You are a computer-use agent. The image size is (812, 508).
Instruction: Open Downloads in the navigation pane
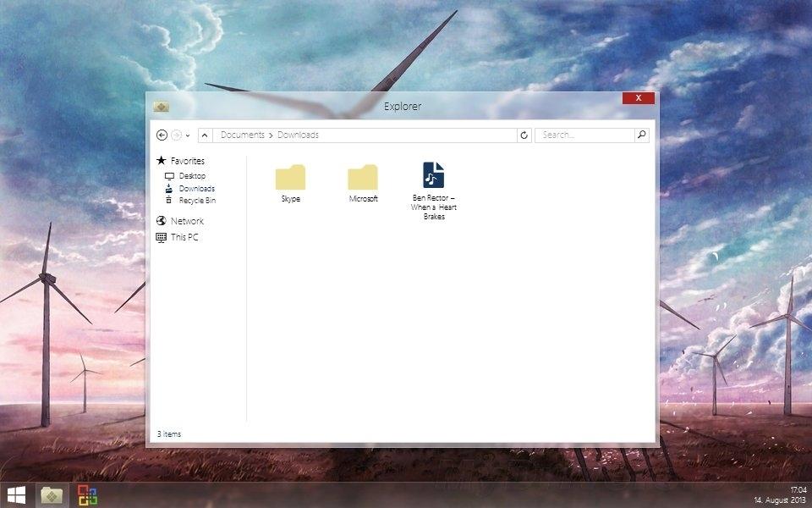tap(196, 189)
